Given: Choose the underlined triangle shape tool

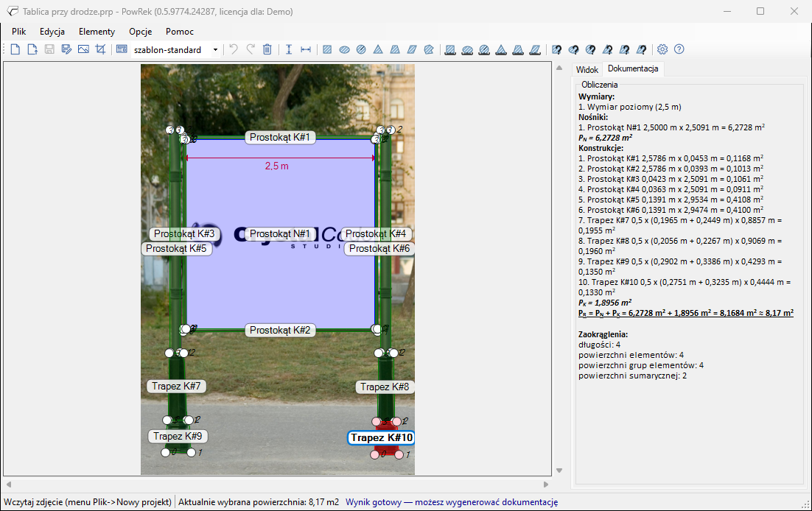Looking at the screenshot, I should click(501, 50).
